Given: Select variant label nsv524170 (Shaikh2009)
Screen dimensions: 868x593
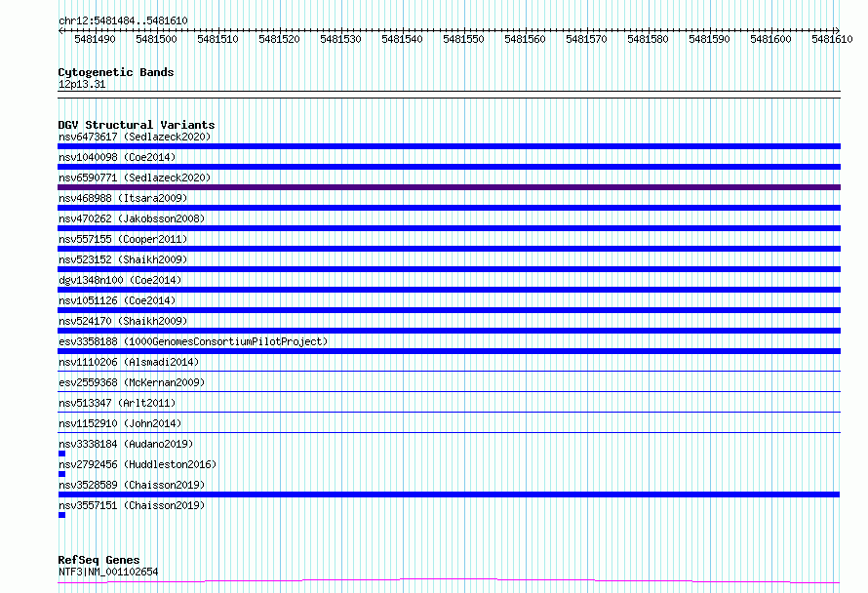Looking at the screenshot, I should [123, 321].
